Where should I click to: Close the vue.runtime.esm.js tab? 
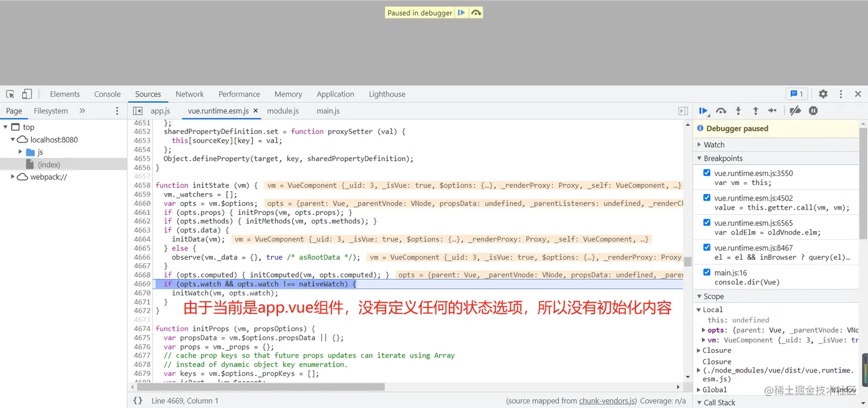(255, 111)
